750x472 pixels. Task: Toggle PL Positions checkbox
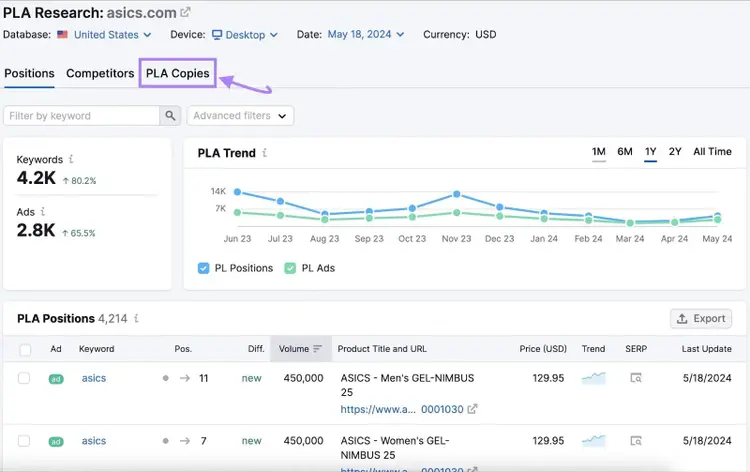(203, 268)
